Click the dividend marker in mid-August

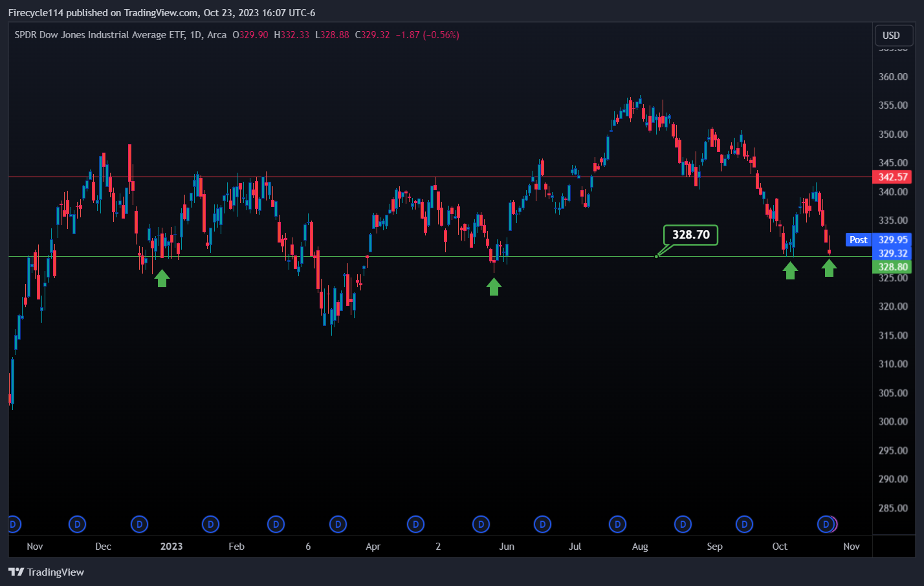(683, 524)
